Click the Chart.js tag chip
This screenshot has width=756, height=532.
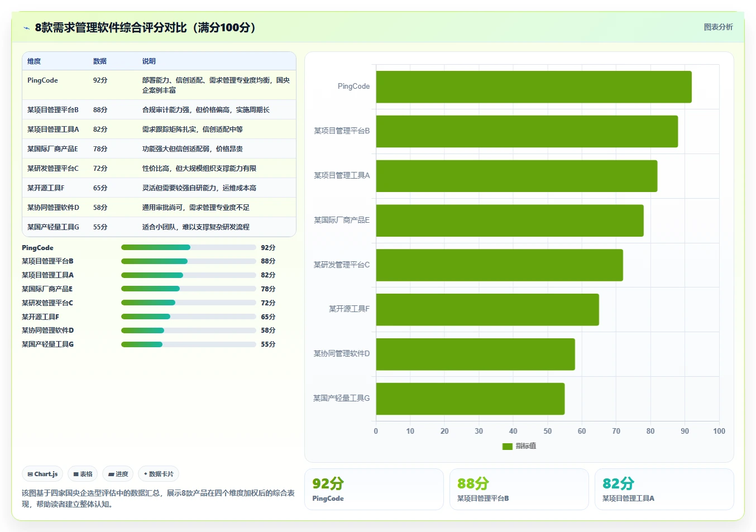pos(42,474)
